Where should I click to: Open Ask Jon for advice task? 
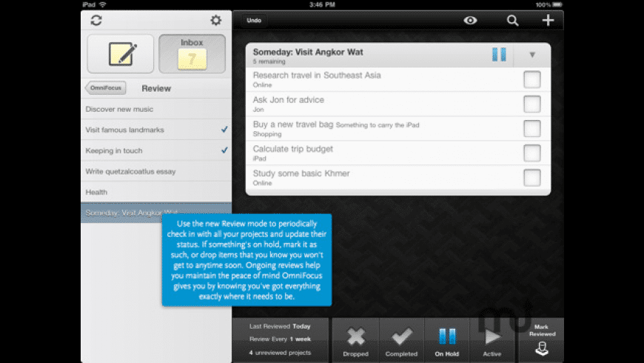click(289, 100)
